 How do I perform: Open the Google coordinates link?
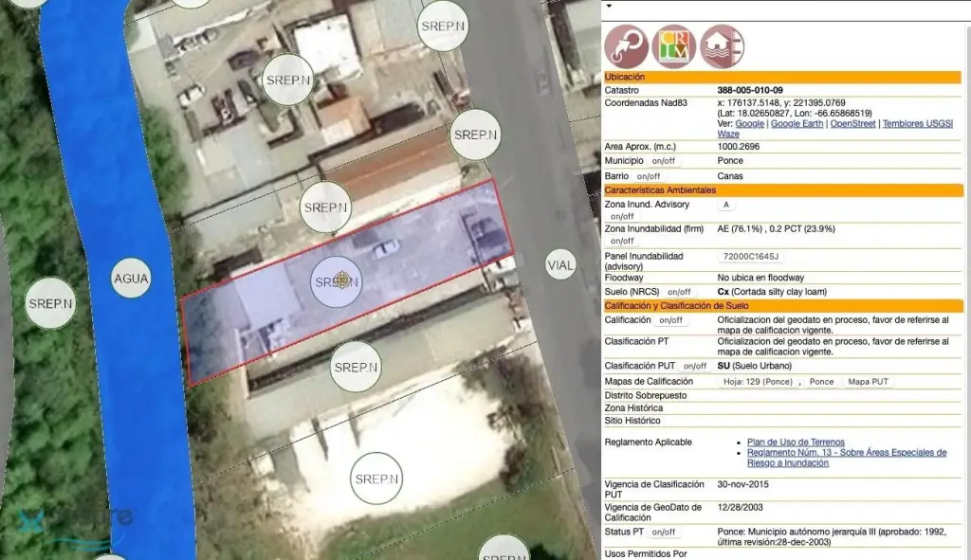tap(749, 124)
